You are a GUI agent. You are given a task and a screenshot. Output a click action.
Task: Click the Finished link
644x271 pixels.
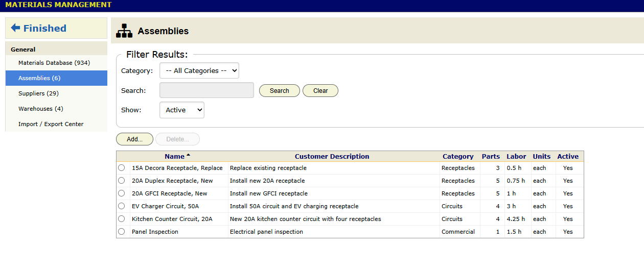[x=45, y=28]
